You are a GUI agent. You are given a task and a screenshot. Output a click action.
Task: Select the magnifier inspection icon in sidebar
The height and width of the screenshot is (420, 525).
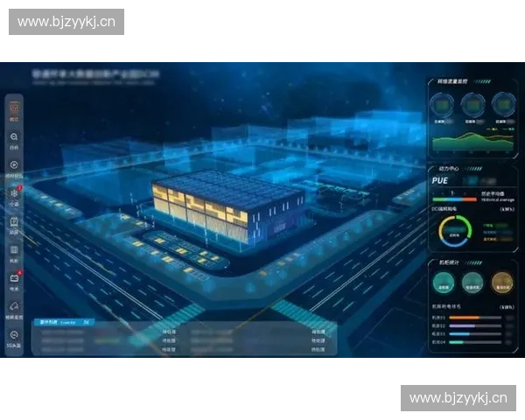pyautogui.click(x=14, y=137)
